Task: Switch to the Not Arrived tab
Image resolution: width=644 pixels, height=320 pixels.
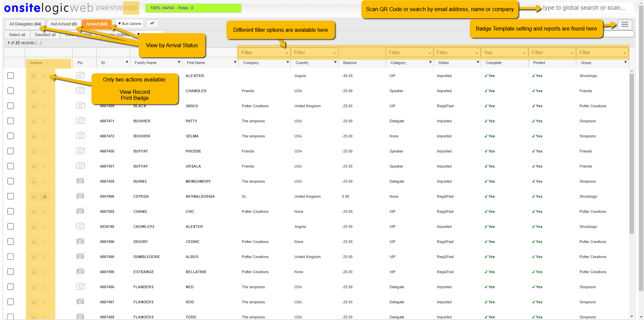Action: click(63, 24)
